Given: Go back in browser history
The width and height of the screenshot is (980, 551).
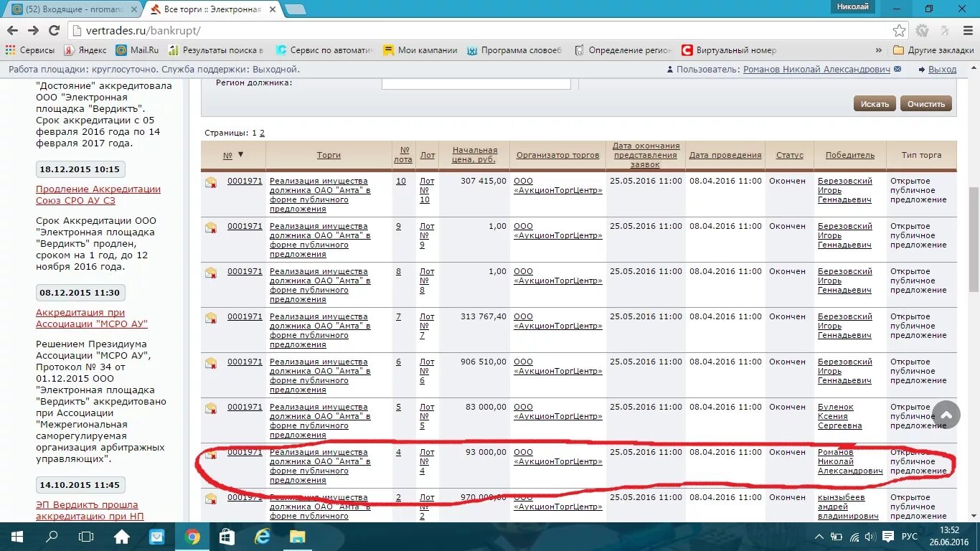Looking at the screenshot, I should point(12,31).
